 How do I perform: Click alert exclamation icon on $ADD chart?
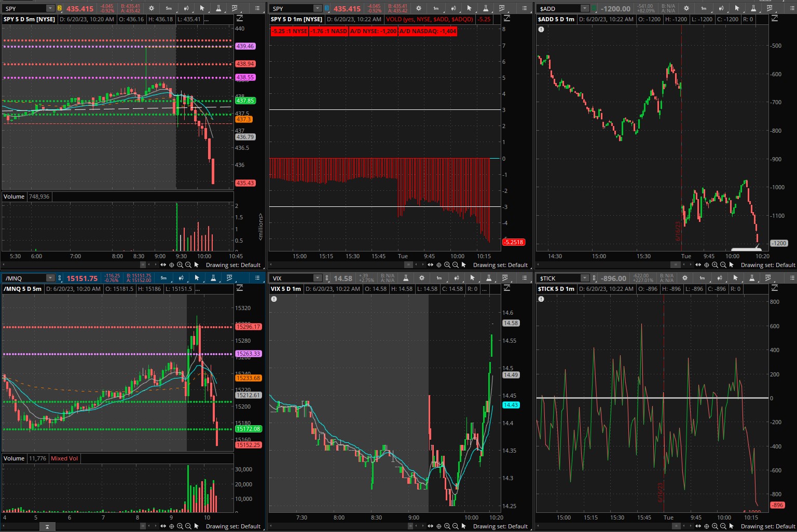[541, 30]
